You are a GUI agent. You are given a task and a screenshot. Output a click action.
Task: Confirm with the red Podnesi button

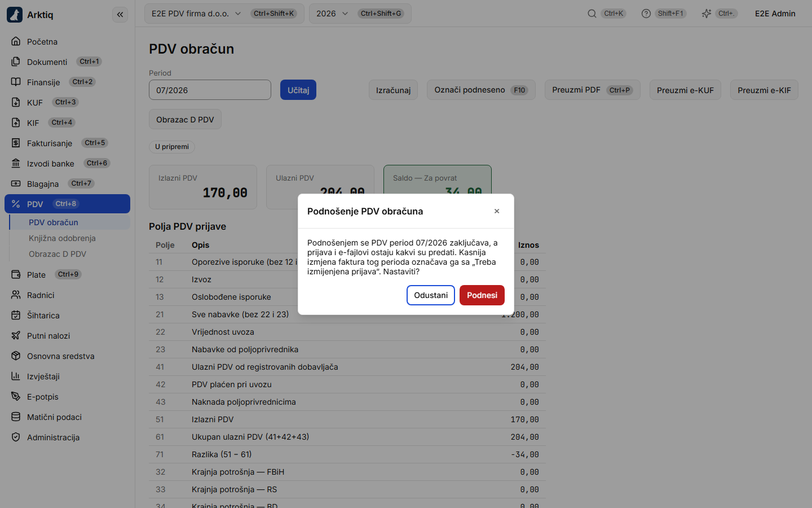(x=482, y=295)
